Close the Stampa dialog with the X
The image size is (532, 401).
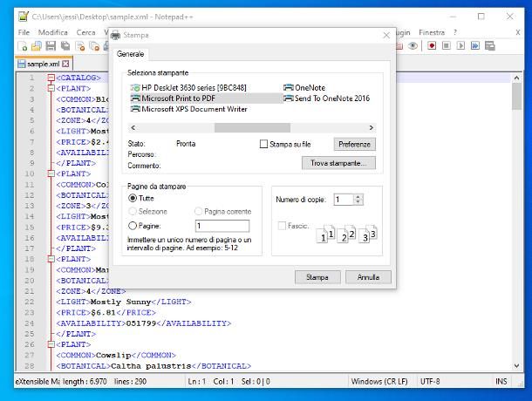click(386, 35)
